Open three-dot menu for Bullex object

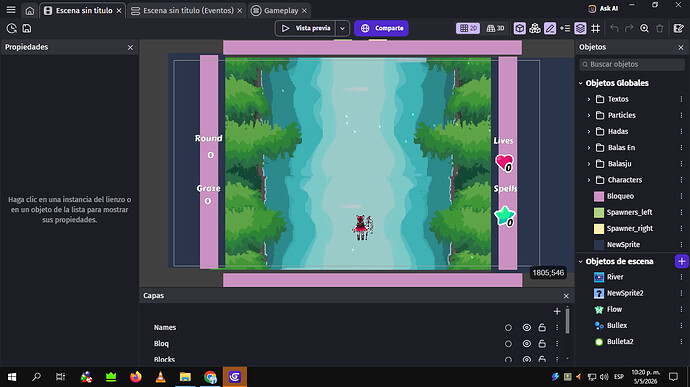pyautogui.click(x=681, y=325)
